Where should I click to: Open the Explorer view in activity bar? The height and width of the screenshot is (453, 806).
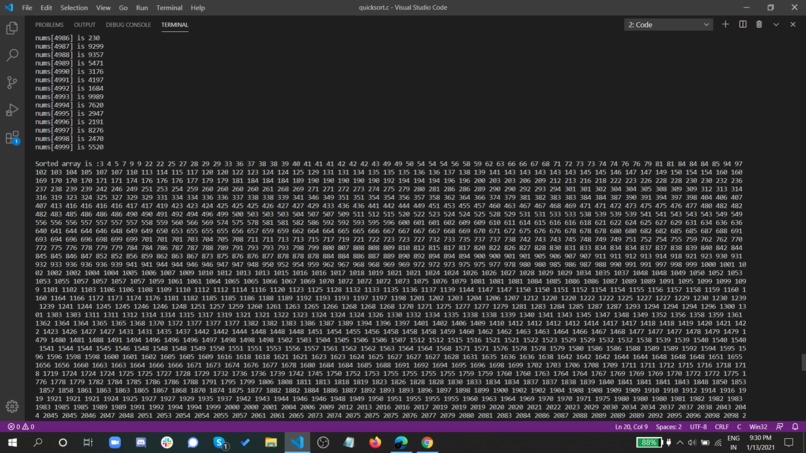click(12, 28)
